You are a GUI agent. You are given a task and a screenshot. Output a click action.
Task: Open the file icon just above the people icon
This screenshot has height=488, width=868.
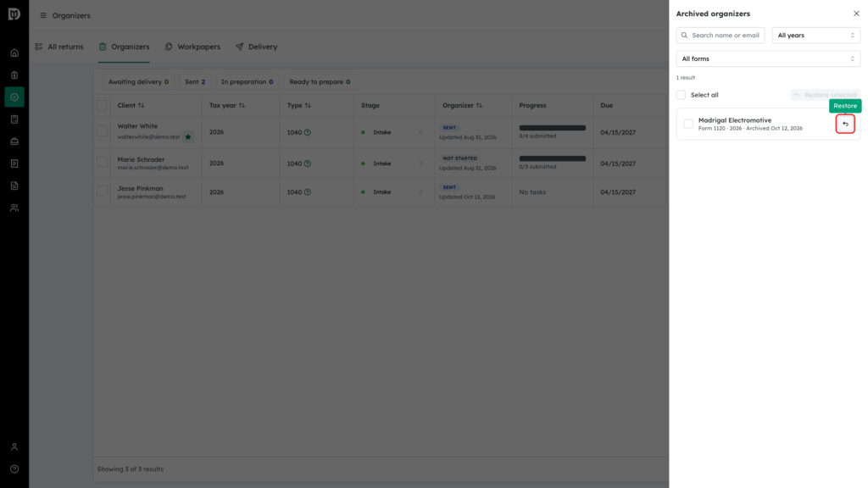tap(14, 186)
